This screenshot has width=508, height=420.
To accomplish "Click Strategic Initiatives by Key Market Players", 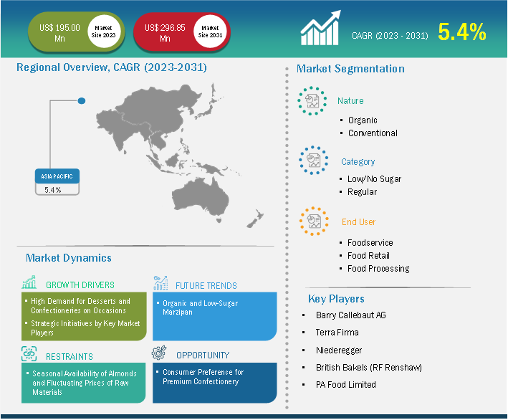I will 85,328.
